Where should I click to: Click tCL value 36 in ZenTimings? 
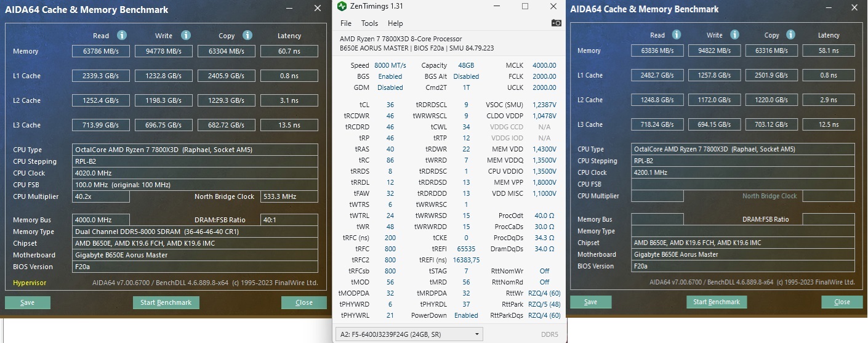pyautogui.click(x=390, y=105)
